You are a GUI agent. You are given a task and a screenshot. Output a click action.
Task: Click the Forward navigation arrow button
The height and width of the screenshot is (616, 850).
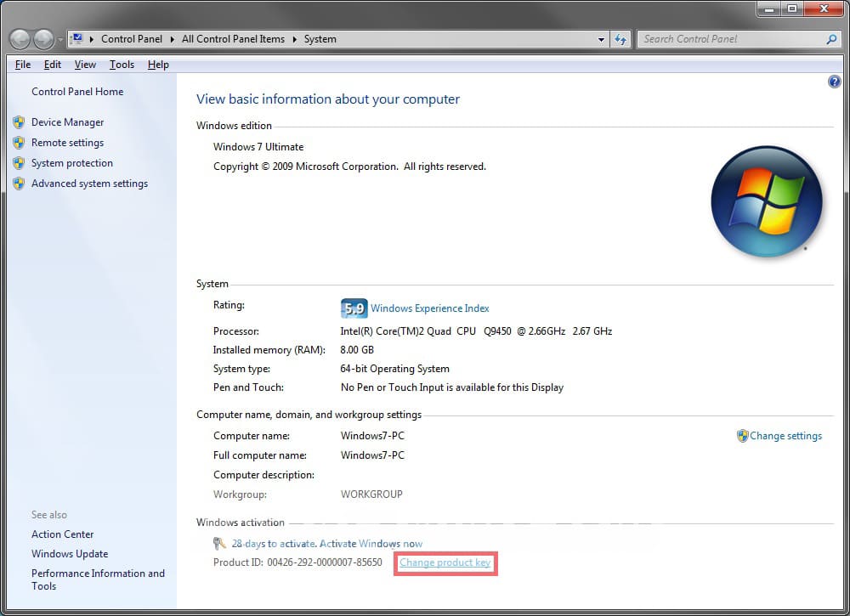point(43,39)
